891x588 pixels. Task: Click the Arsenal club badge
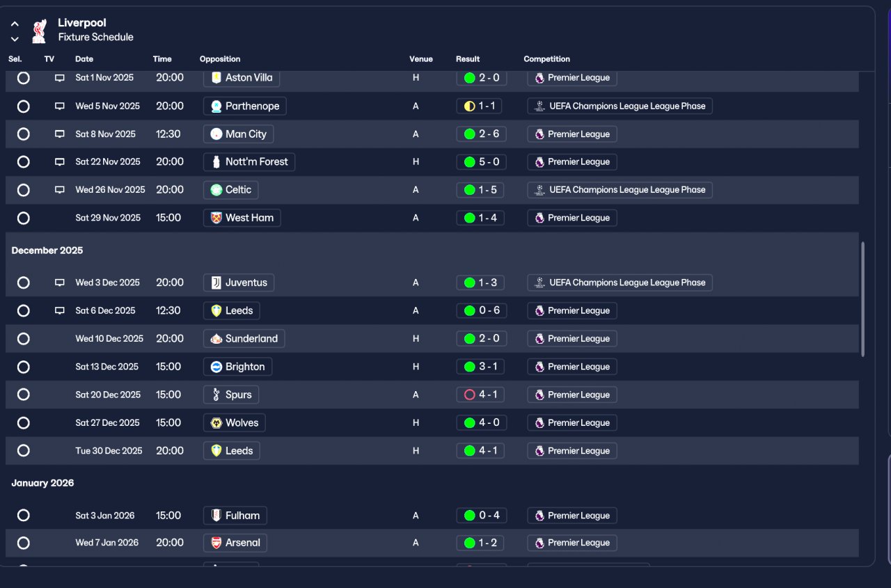click(x=216, y=543)
